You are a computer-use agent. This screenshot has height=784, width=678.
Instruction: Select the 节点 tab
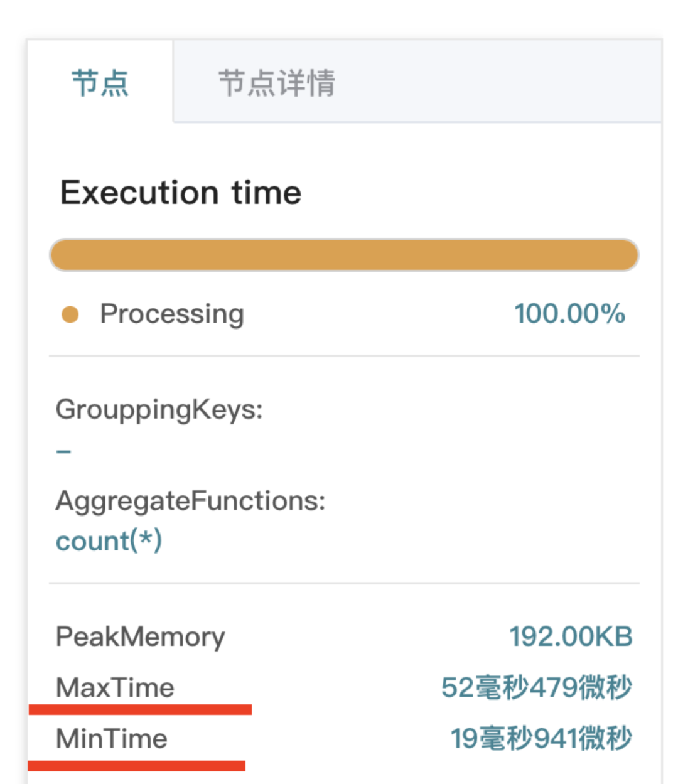tap(100, 83)
